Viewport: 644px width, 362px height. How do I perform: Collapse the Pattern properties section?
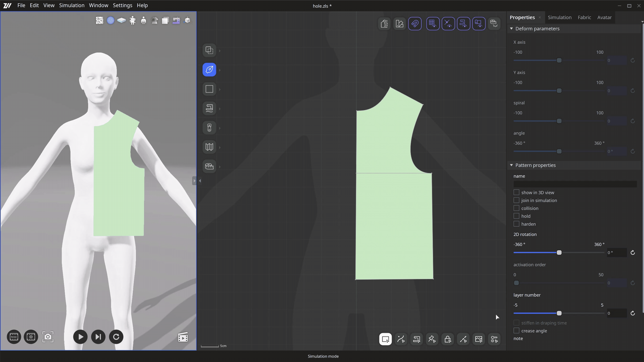(511, 165)
